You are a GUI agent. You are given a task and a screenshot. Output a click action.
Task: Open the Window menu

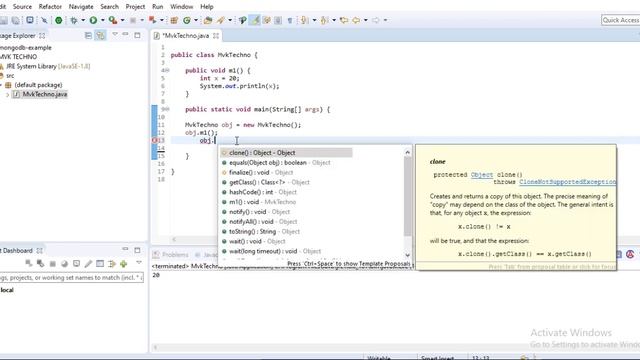pos(182,7)
